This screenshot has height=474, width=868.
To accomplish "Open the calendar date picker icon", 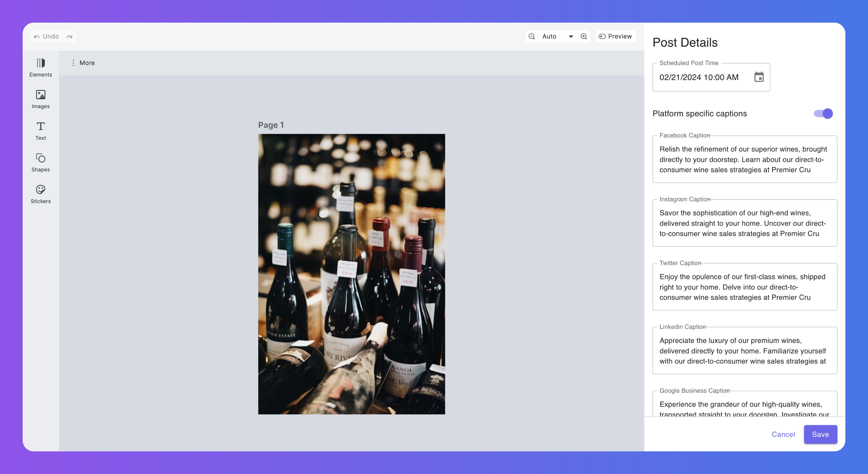I will (759, 77).
